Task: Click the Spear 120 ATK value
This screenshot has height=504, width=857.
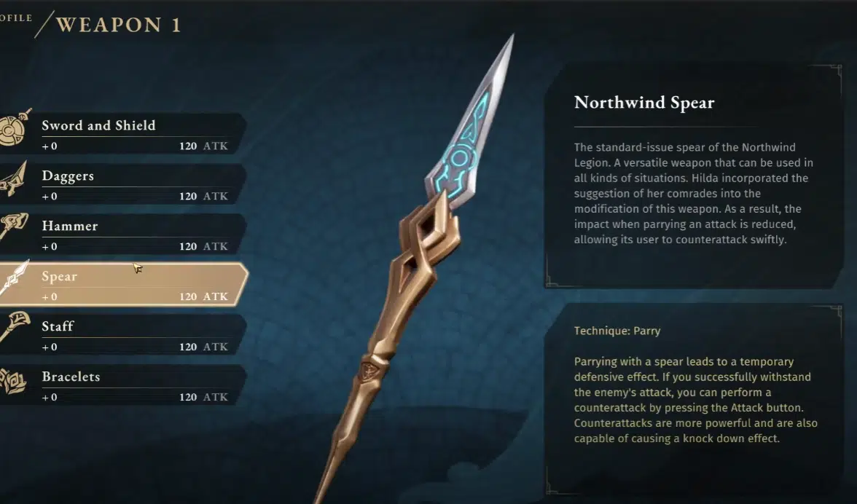Action: pyautogui.click(x=203, y=296)
